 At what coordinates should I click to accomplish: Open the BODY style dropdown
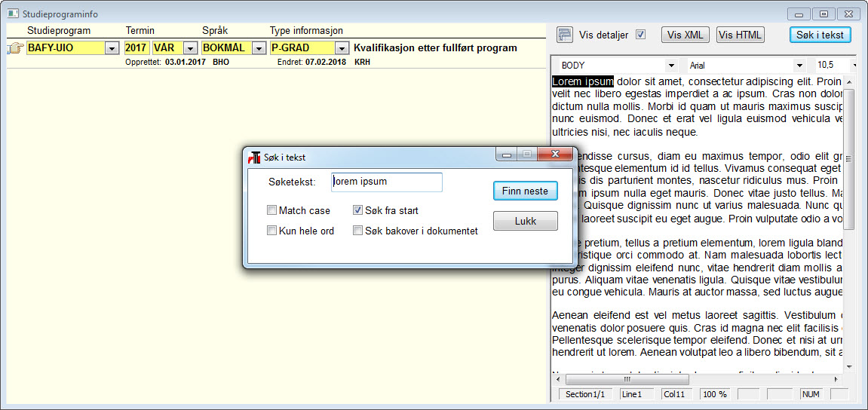pyautogui.click(x=672, y=66)
